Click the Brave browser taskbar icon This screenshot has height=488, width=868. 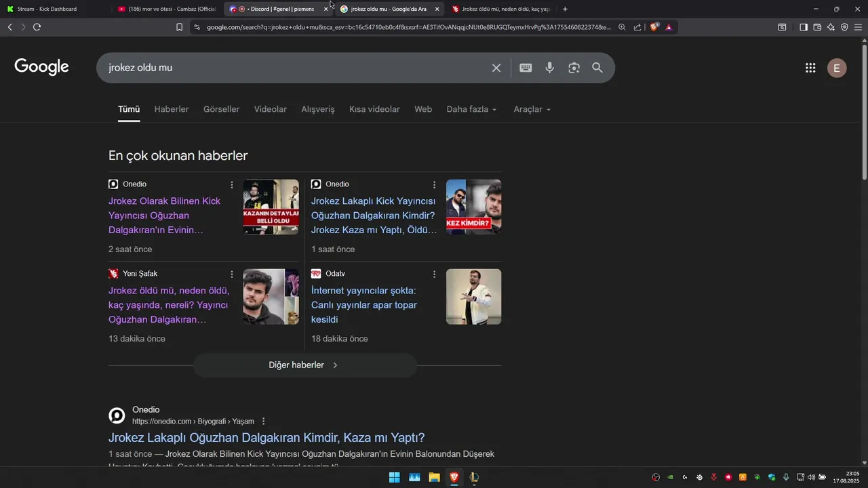454,477
